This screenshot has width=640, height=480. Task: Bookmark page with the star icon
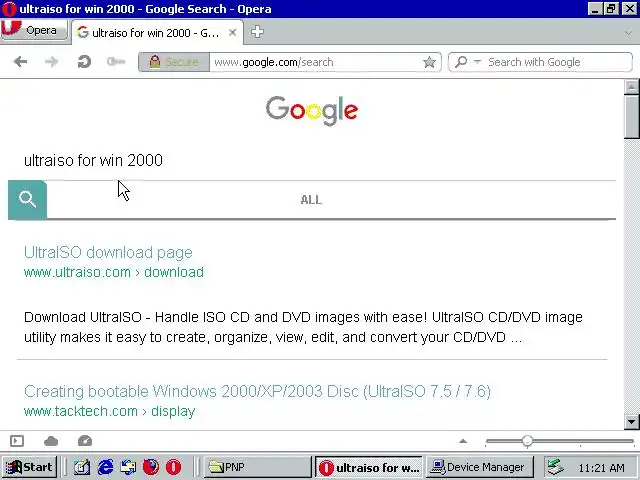pos(429,62)
